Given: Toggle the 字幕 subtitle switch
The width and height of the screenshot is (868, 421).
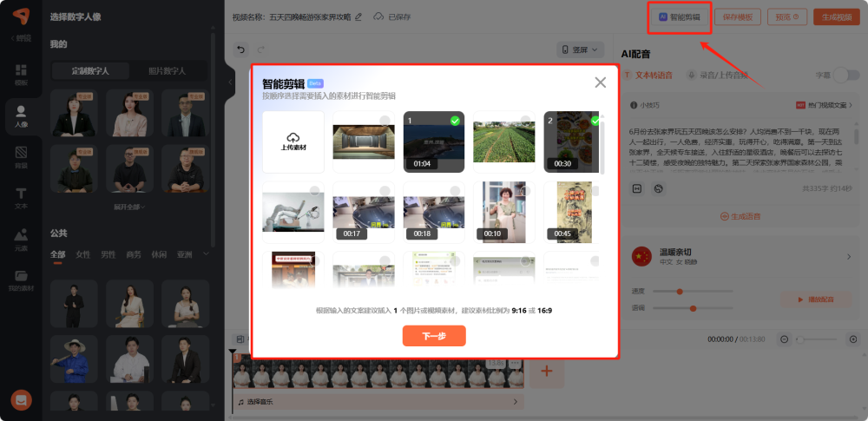Looking at the screenshot, I should tap(846, 75).
